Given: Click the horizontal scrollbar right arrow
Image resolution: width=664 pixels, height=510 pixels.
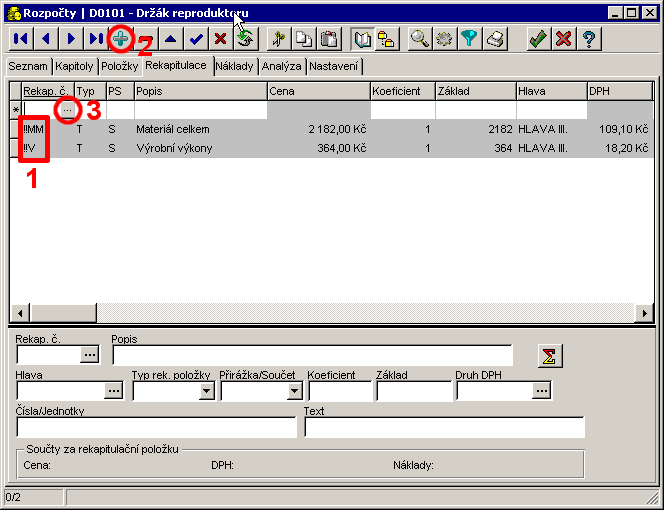Looking at the screenshot, I should pos(645,313).
